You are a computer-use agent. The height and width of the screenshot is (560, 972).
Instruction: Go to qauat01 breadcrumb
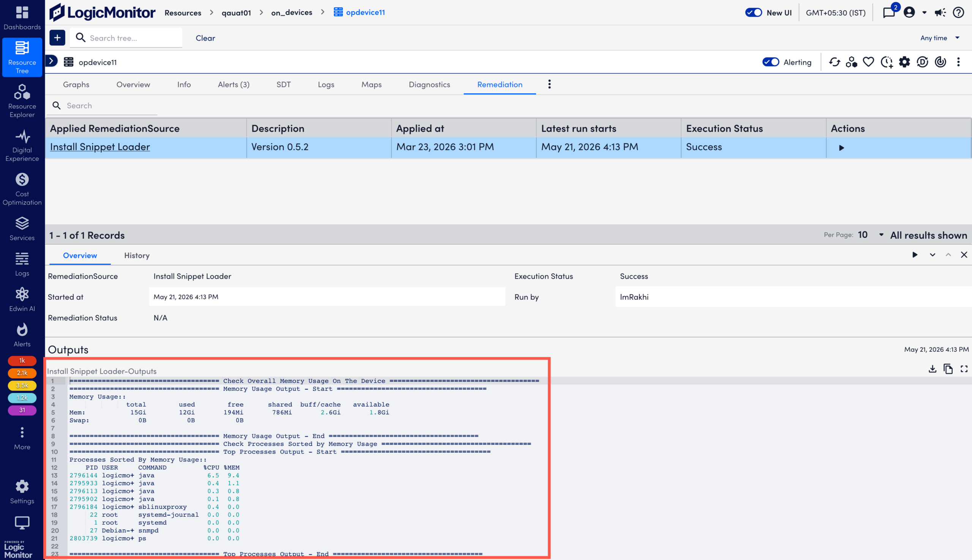pyautogui.click(x=236, y=12)
